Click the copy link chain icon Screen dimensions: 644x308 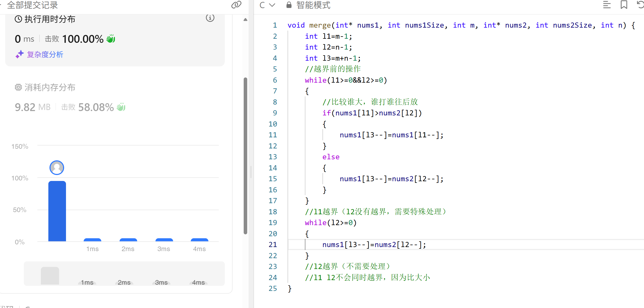[x=236, y=5]
